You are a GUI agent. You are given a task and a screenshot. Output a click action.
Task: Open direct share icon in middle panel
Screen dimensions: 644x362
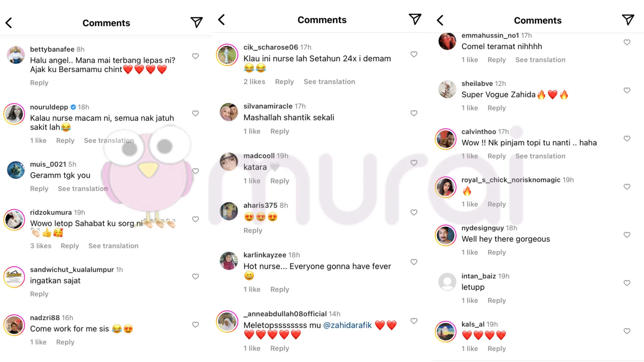pos(415,19)
